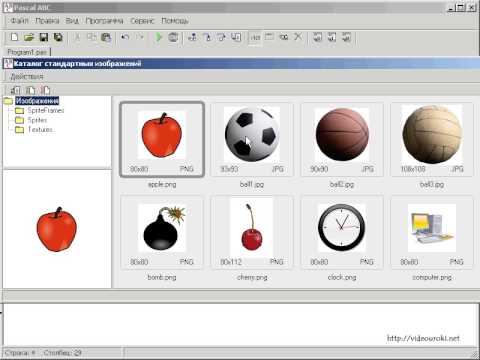Open the Помощь menu
The image size is (480, 360).
(x=175, y=21)
